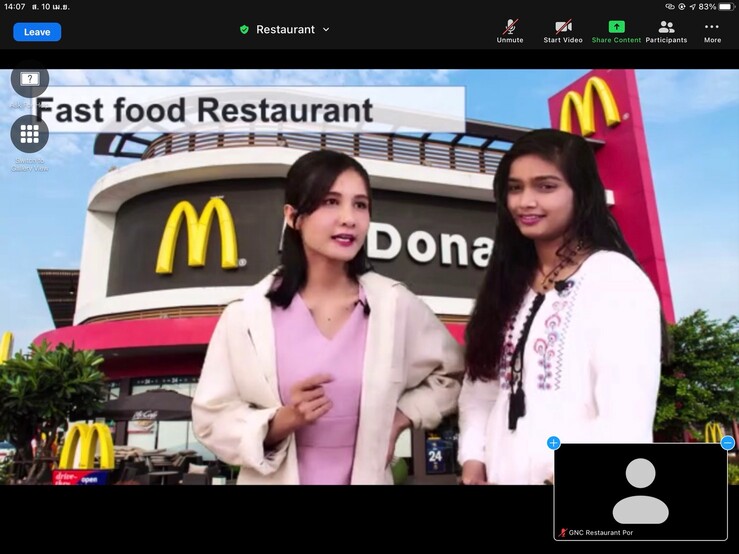The height and width of the screenshot is (554, 739).
Task: Unmute the microphone
Action: pyautogui.click(x=510, y=31)
